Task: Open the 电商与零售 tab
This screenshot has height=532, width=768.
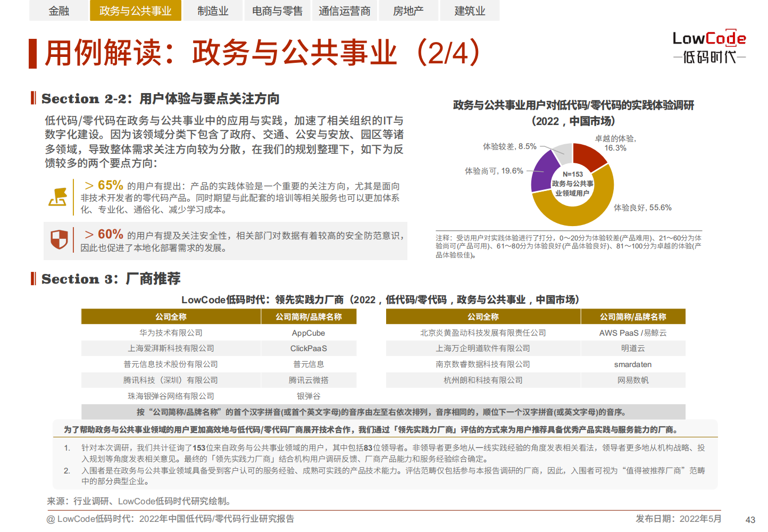Action: pyautogui.click(x=277, y=11)
